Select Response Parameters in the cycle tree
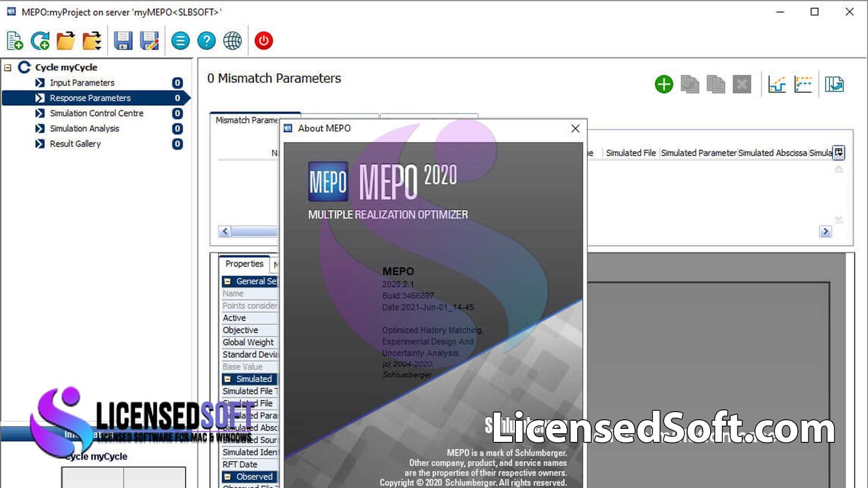Image resolution: width=868 pixels, height=488 pixels. point(90,98)
